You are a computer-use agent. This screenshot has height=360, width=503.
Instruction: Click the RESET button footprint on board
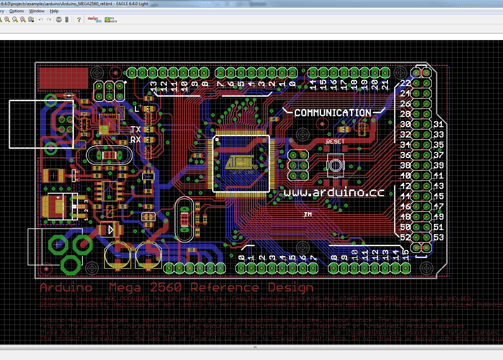pyautogui.click(x=335, y=165)
